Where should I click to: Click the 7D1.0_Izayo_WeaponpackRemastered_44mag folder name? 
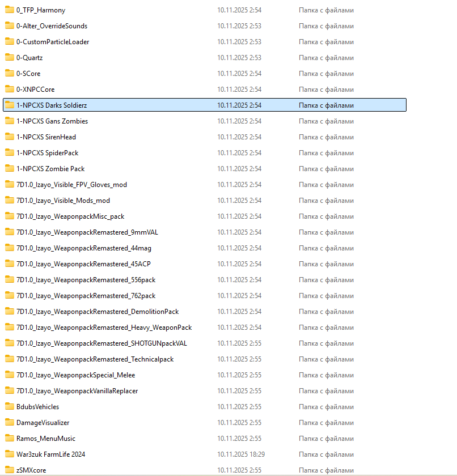coord(83,248)
